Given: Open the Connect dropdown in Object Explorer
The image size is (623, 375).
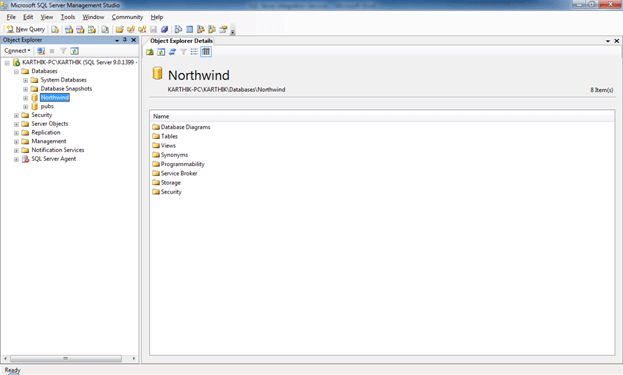Looking at the screenshot, I should click(x=17, y=51).
